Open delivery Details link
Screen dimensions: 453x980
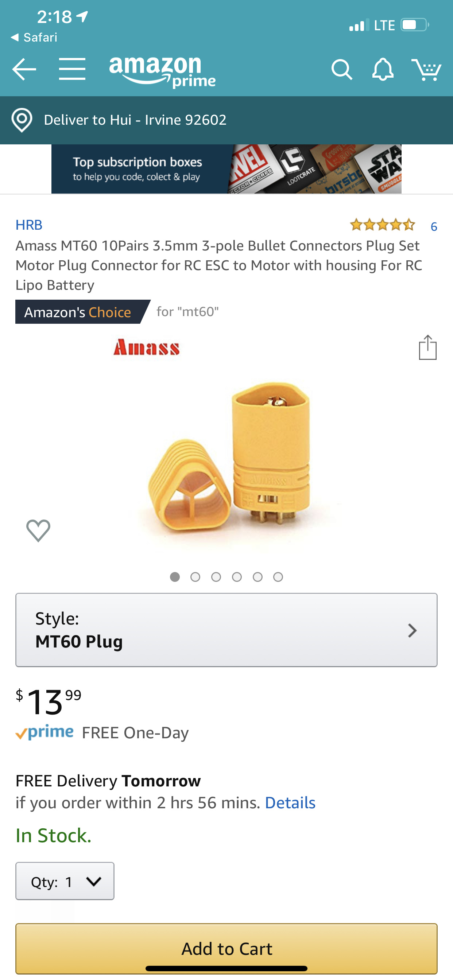290,803
